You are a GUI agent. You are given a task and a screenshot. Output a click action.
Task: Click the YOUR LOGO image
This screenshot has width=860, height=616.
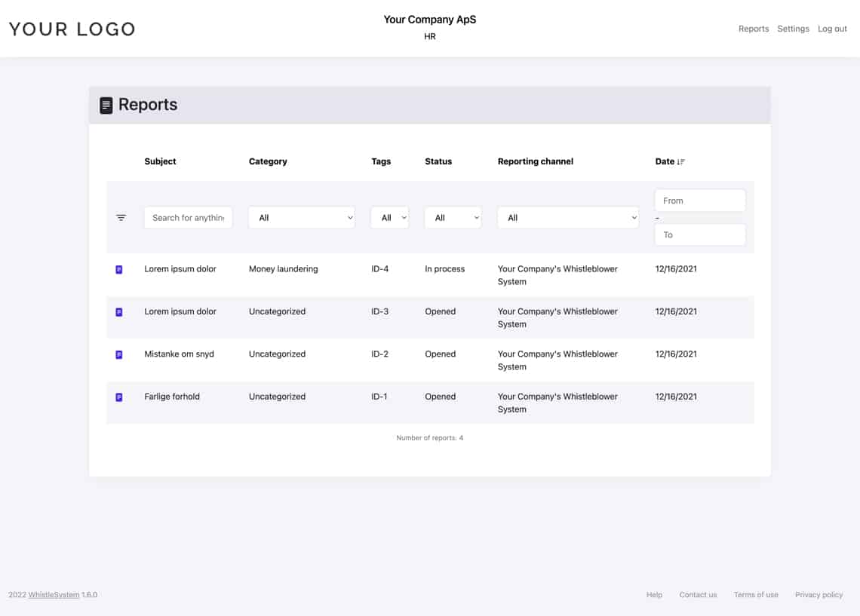[x=72, y=29]
